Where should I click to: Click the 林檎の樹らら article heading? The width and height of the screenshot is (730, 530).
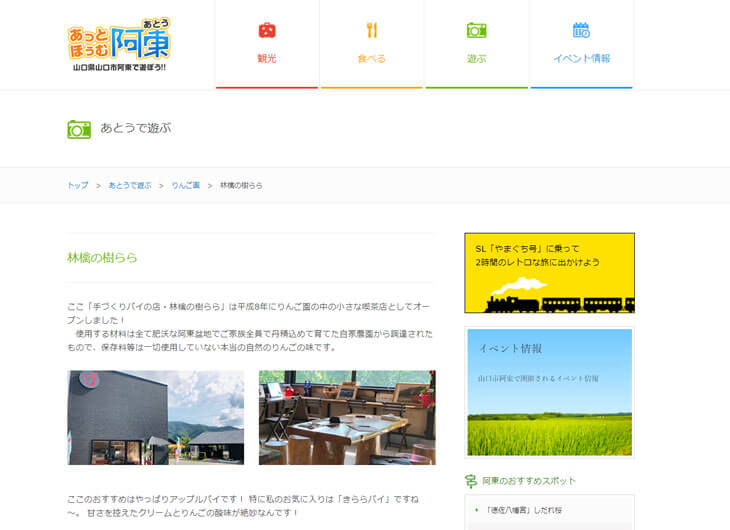(x=102, y=258)
